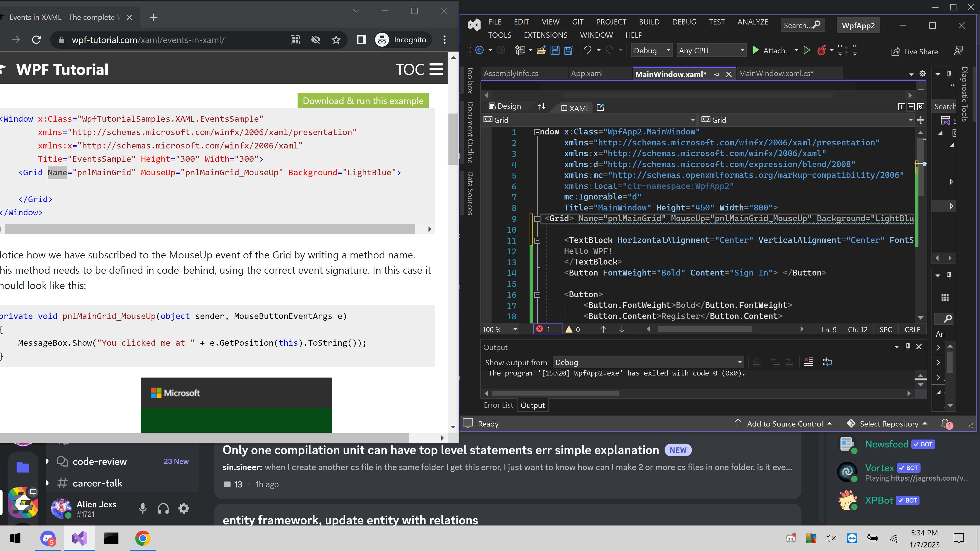Screen dimensions: 980x551
Task: Open the BUILD menu
Action: (x=649, y=22)
